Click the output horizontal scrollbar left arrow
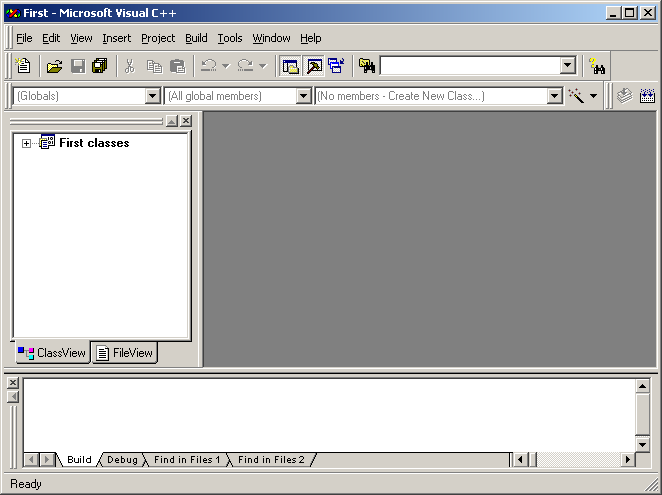The width and height of the screenshot is (662, 495). tap(520, 460)
